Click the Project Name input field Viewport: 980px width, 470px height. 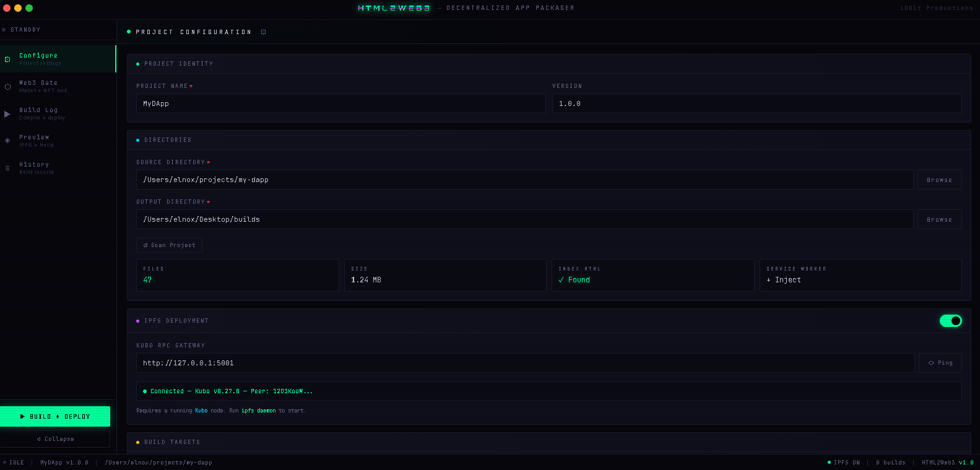(x=340, y=103)
